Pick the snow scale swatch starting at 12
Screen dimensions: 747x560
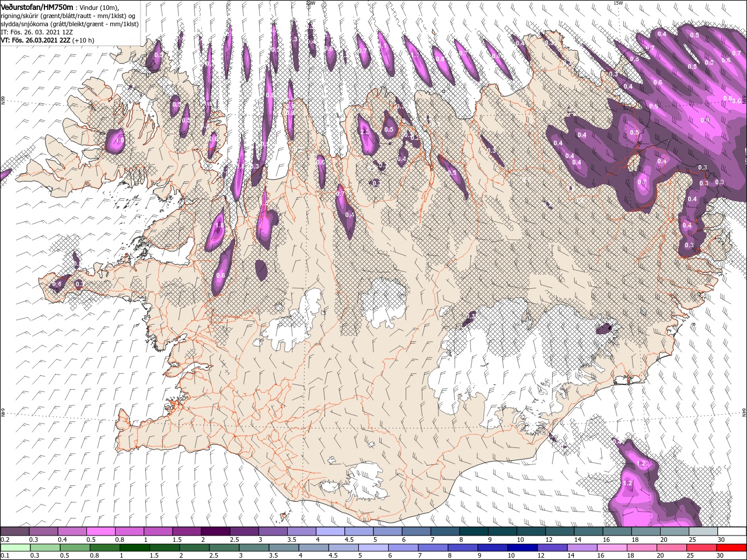click(x=560, y=531)
